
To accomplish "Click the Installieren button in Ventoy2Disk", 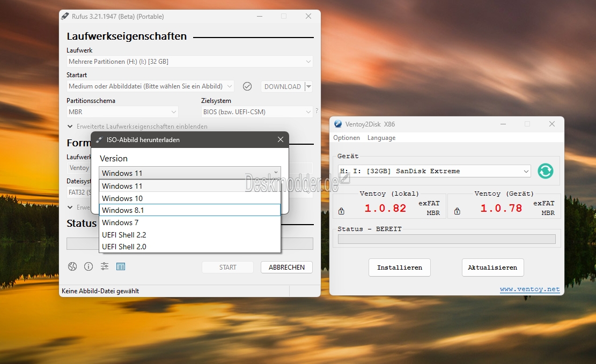I will click(400, 268).
